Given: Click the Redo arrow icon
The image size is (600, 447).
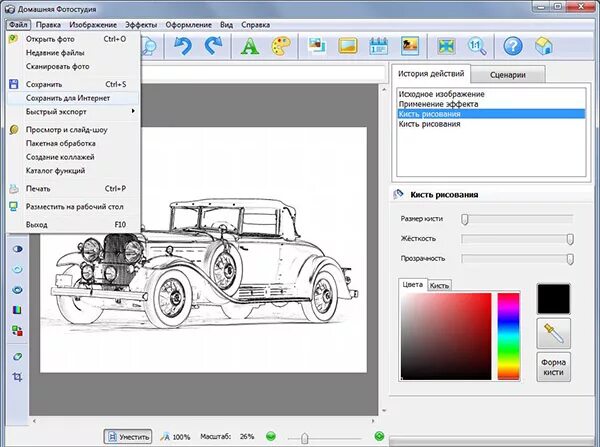Looking at the screenshot, I should [213, 46].
